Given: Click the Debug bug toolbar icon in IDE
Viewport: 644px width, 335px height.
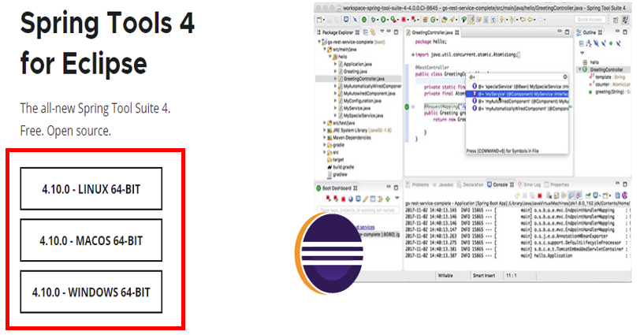Looking at the screenshot, I should (x=374, y=19).
